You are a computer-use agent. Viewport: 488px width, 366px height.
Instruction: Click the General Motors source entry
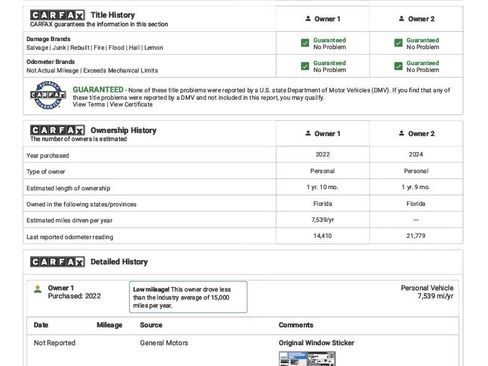click(164, 343)
